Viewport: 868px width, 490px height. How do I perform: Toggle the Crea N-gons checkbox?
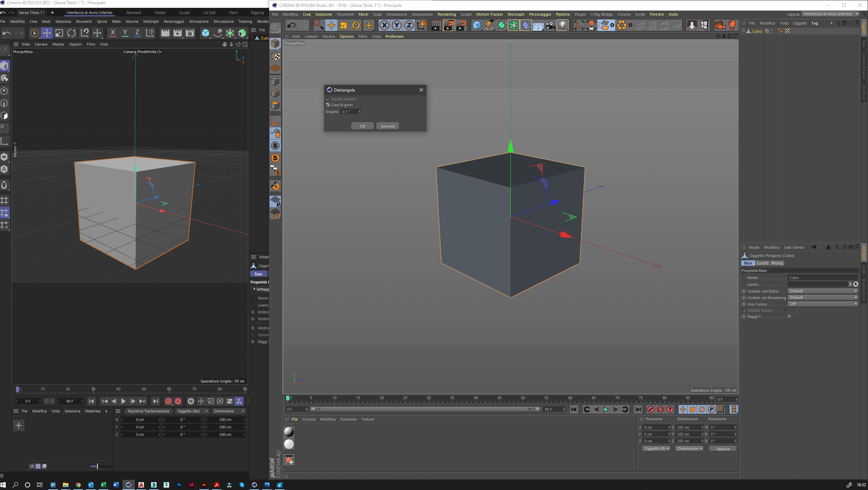(x=328, y=105)
